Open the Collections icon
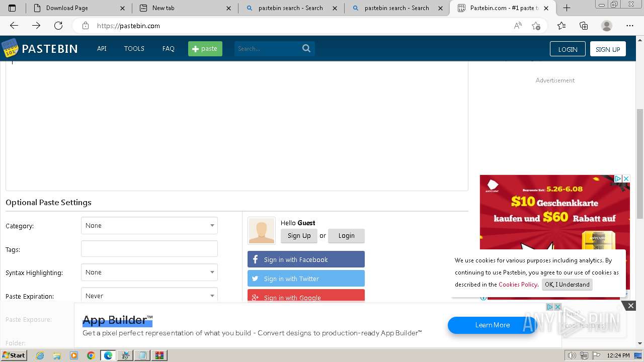The height and width of the screenshot is (362, 644). click(584, 26)
